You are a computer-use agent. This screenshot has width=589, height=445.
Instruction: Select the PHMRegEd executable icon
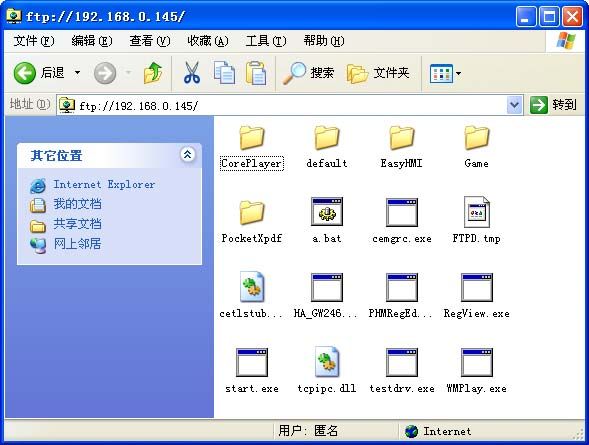tap(402, 287)
